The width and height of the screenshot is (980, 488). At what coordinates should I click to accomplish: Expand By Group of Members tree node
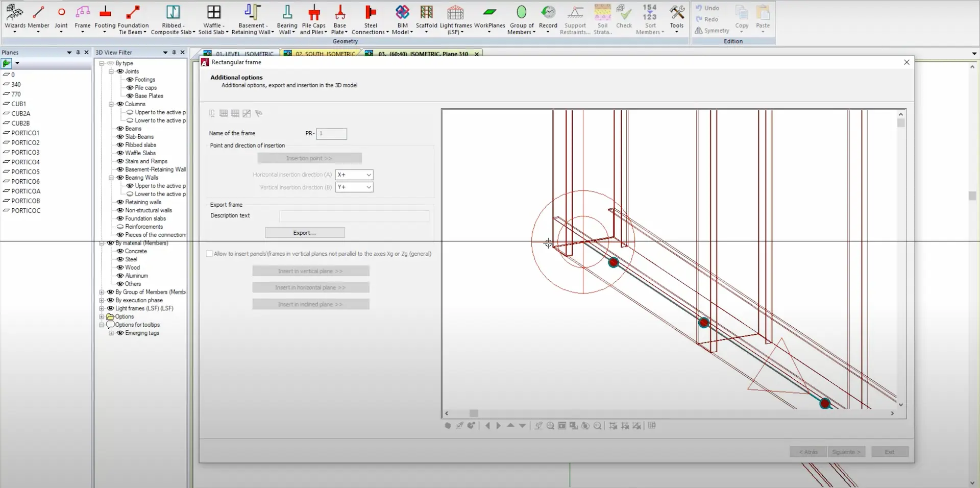tap(102, 292)
